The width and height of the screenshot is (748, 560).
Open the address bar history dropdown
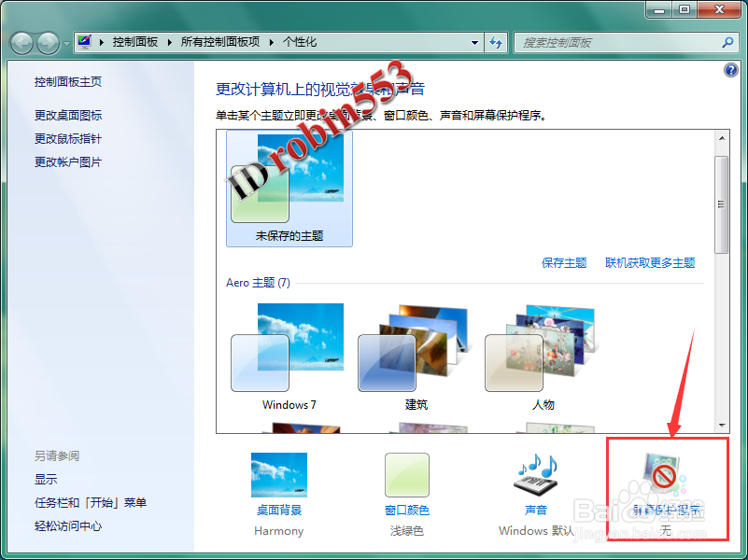coord(474,42)
